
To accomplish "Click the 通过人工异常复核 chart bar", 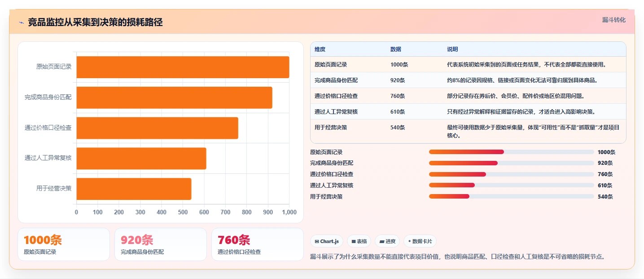I will click(141, 159).
